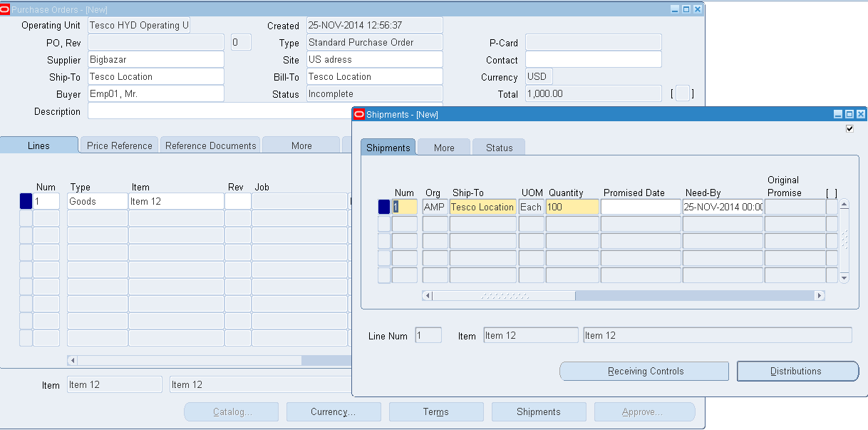Click shipment Num cell in first row

405,207
